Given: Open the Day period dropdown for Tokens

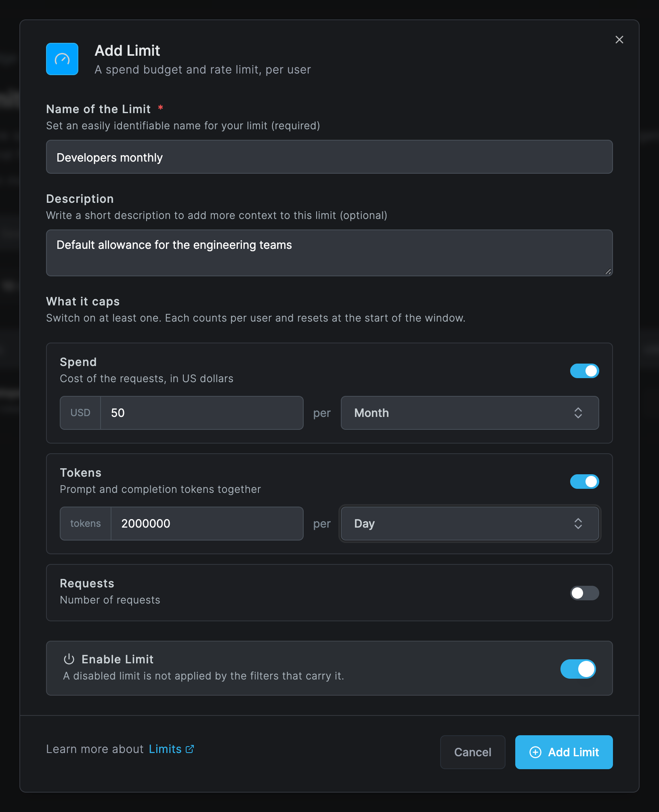Looking at the screenshot, I should pos(470,524).
